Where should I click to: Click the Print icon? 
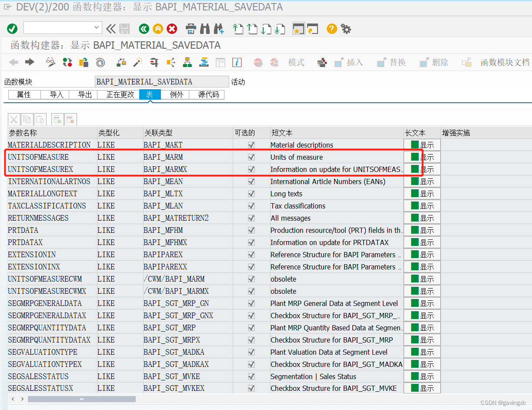[x=191, y=29]
